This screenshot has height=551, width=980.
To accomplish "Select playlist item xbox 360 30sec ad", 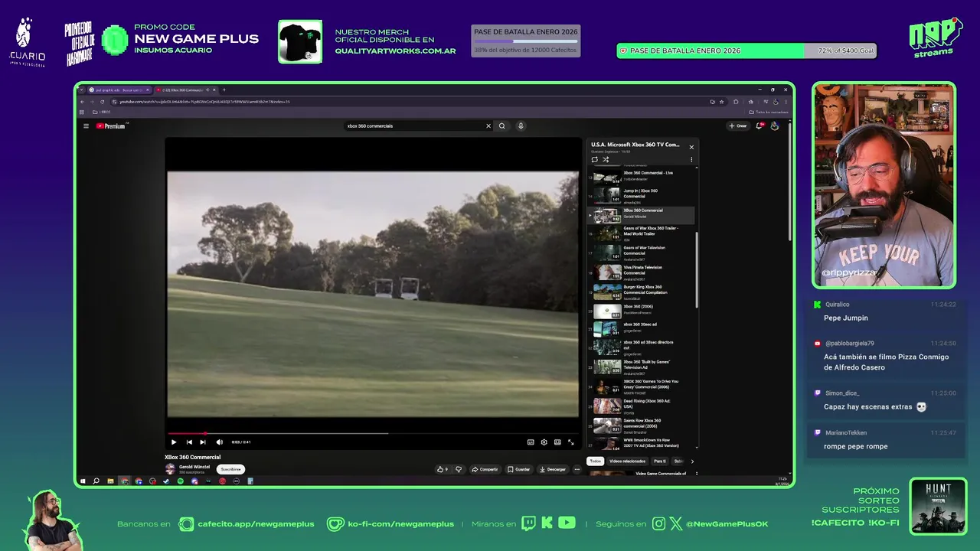I will click(641, 329).
